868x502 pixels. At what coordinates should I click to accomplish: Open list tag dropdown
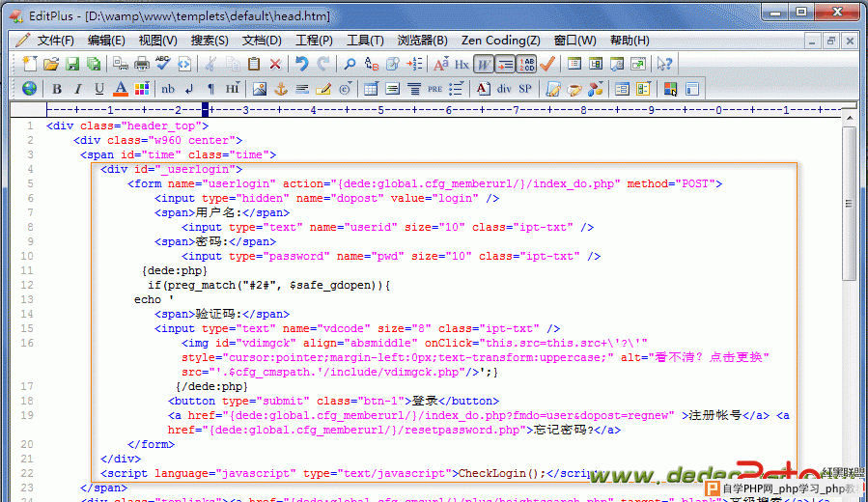click(x=457, y=89)
